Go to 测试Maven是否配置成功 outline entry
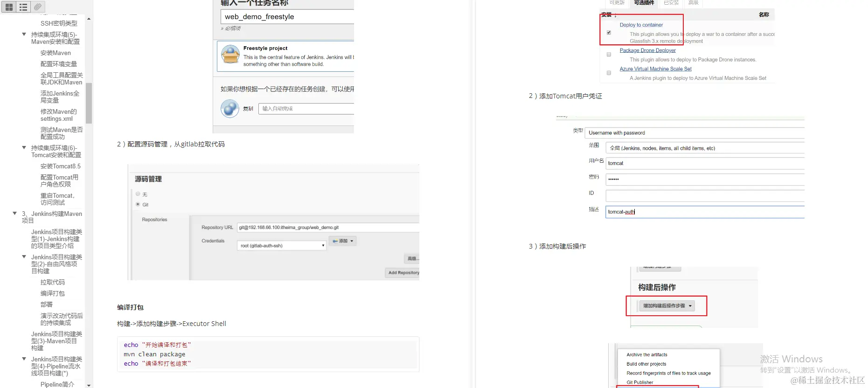 coord(62,133)
